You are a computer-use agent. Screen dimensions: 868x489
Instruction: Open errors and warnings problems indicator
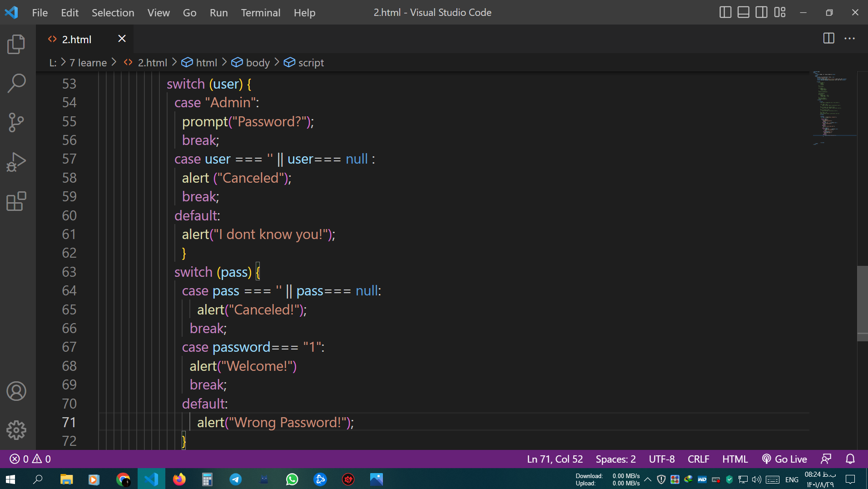click(30, 459)
